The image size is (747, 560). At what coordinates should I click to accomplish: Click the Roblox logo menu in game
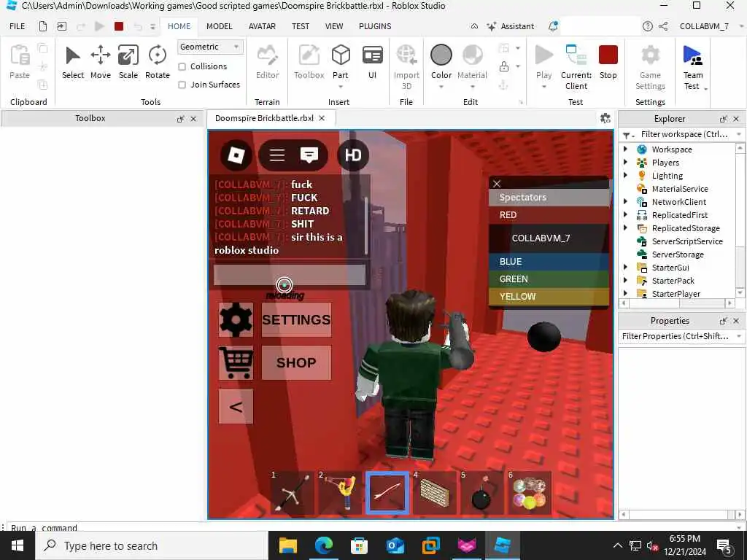click(x=236, y=155)
